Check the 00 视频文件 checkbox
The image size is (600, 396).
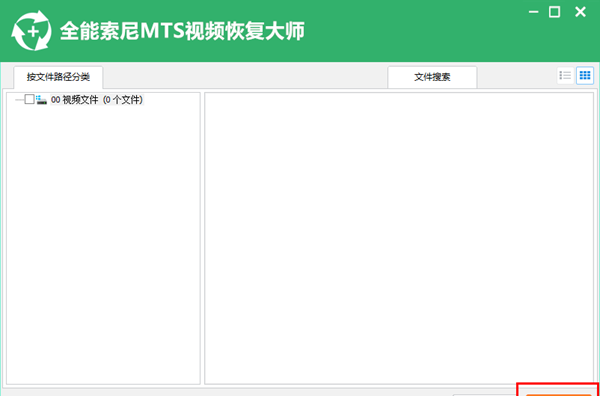point(29,99)
